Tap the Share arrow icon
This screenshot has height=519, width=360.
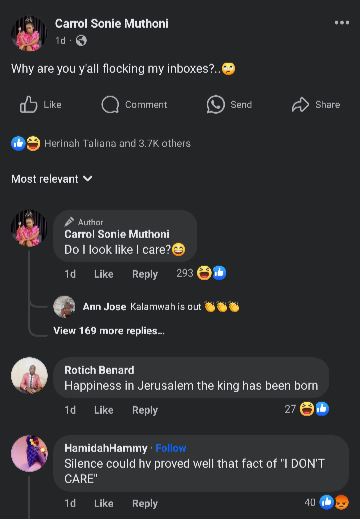click(x=300, y=105)
